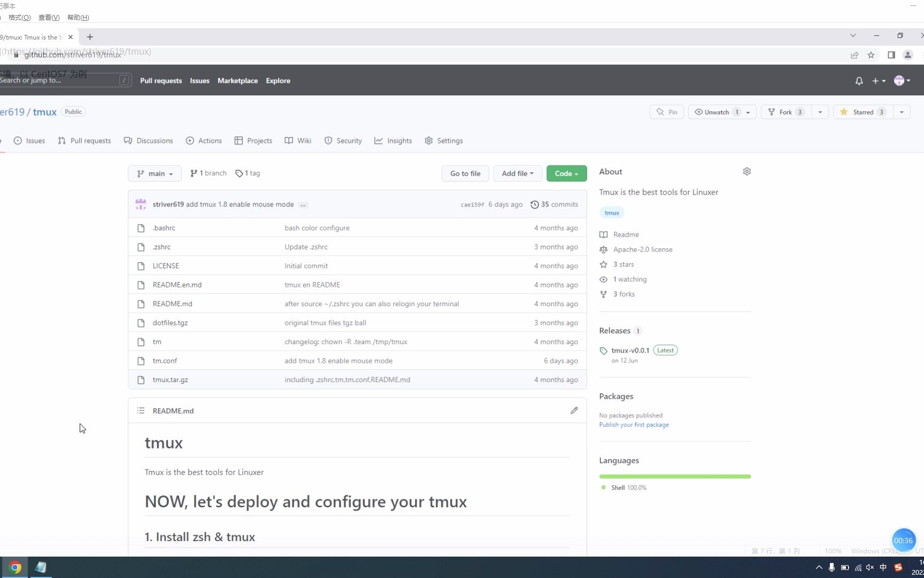Open the green Code dropdown

(566, 173)
